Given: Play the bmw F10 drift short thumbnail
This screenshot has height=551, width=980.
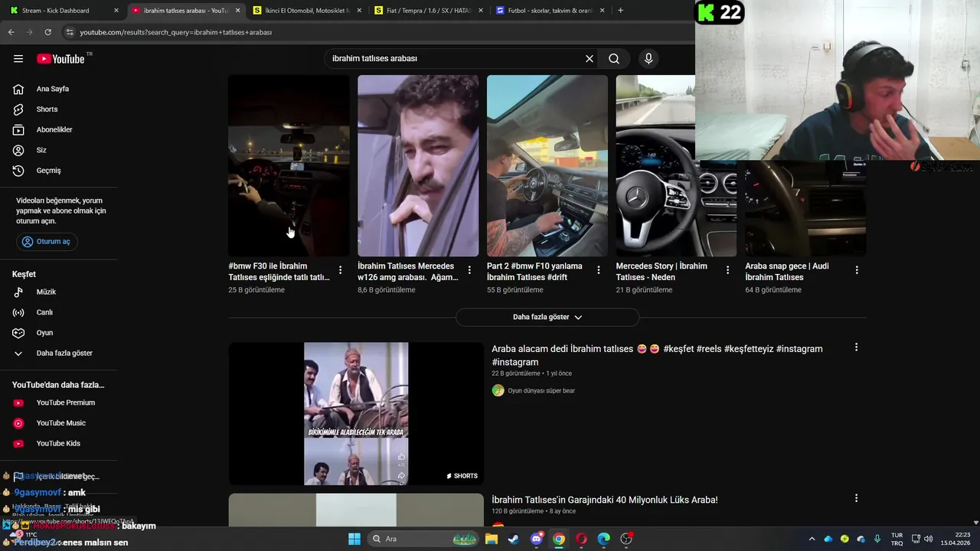Looking at the screenshot, I should click(547, 165).
